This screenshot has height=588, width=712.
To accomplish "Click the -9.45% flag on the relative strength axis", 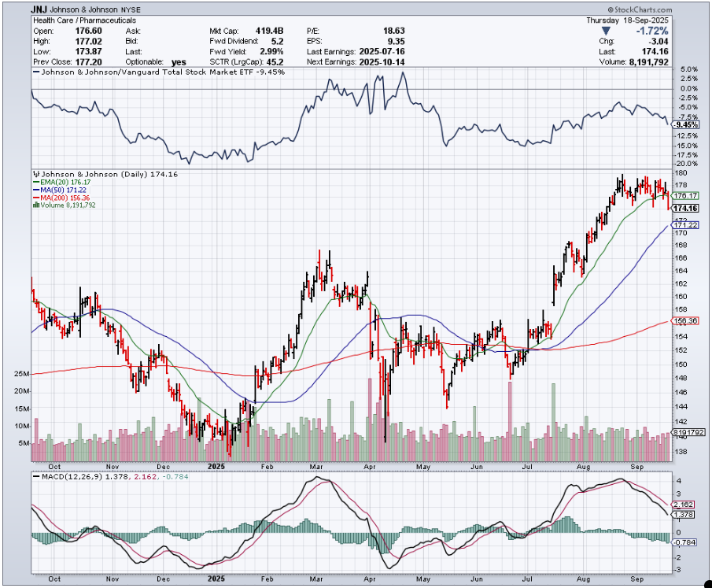I will click(686, 124).
